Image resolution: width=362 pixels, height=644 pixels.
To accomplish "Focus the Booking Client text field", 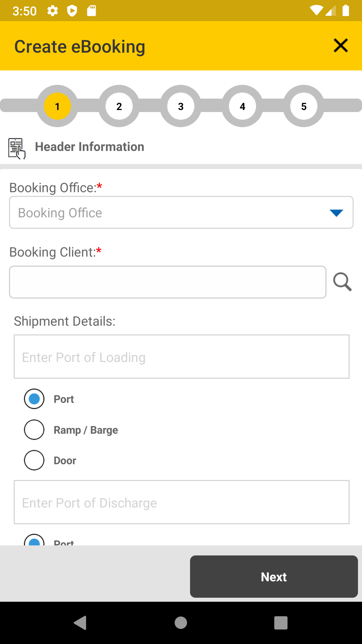I will point(168,282).
